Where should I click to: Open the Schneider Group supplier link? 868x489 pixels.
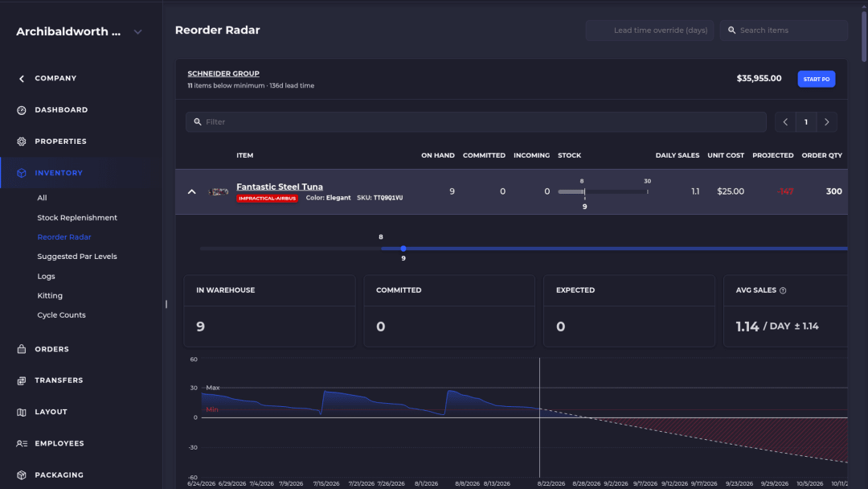[x=223, y=74]
